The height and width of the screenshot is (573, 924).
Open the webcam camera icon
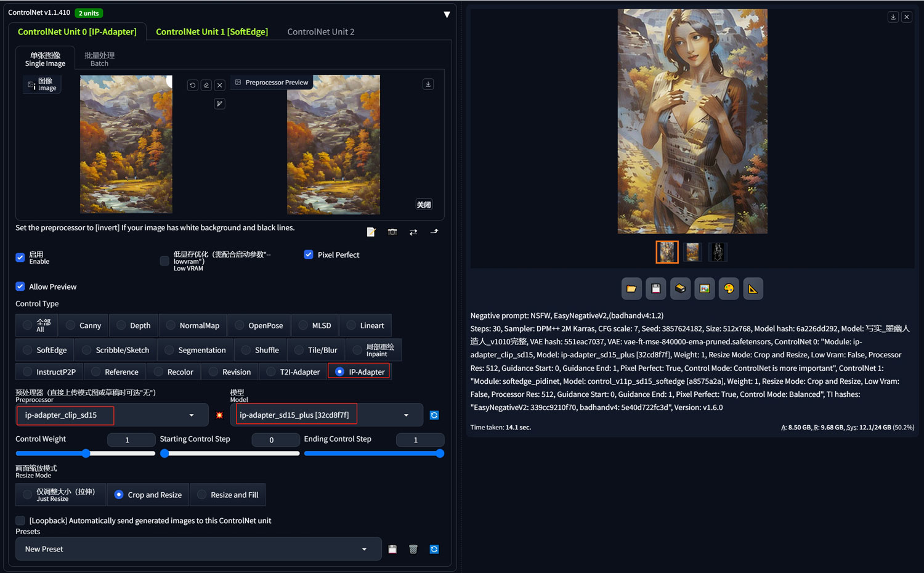[x=392, y=232]
